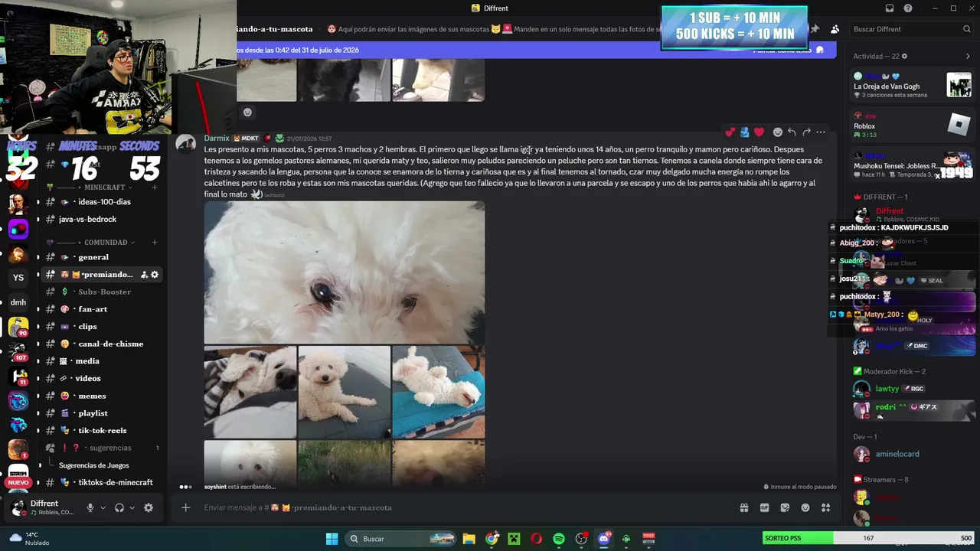Open the Windows Start menu
The height and width of the screenshot is (551, 980).
(x=332, y=539)
